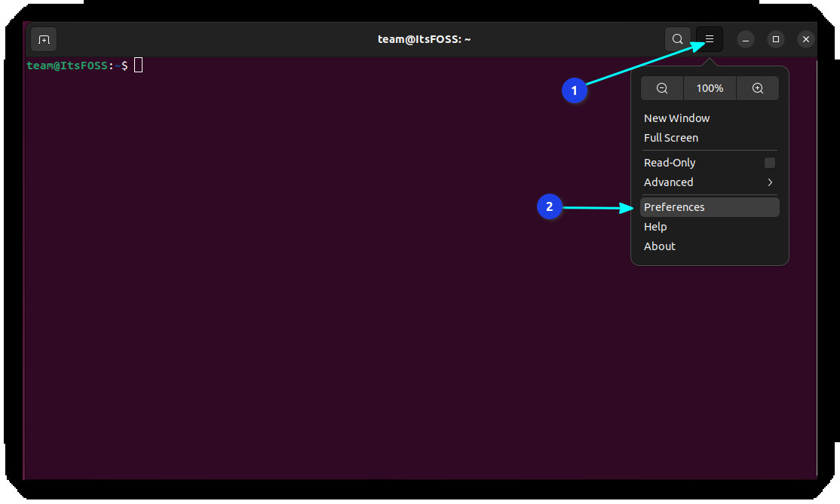Check the Read-Only option in the menu

click(770, 162)
